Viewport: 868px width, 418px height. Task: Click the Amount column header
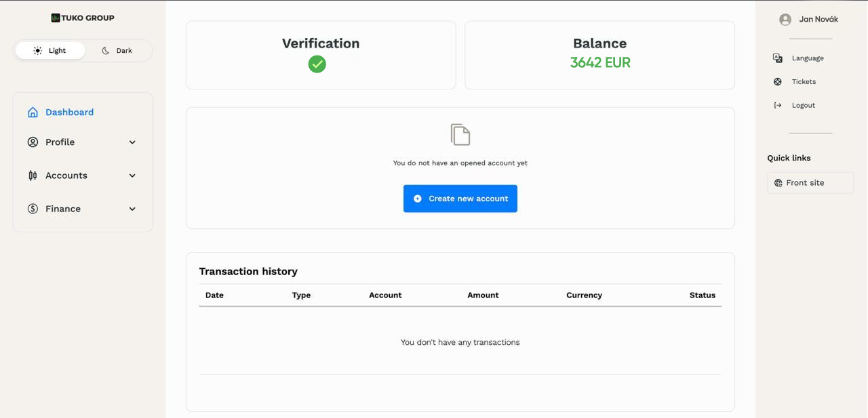(483, 295)
